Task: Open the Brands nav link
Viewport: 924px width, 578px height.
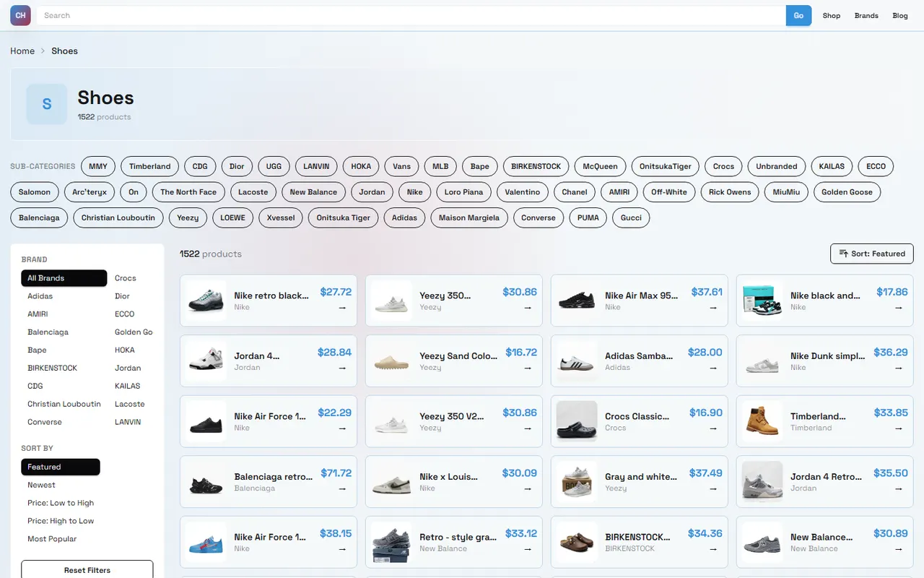Action: pyautogui.click(x=866, y=15)
